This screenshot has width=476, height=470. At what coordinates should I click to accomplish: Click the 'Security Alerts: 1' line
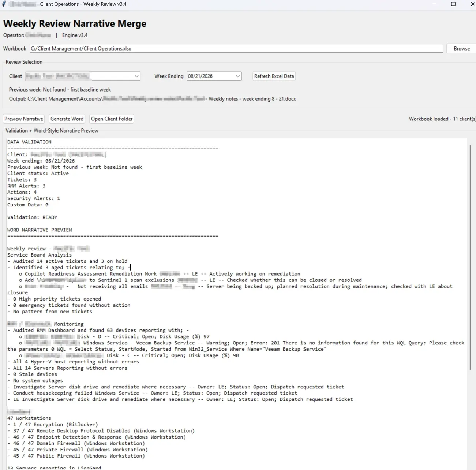34,198
